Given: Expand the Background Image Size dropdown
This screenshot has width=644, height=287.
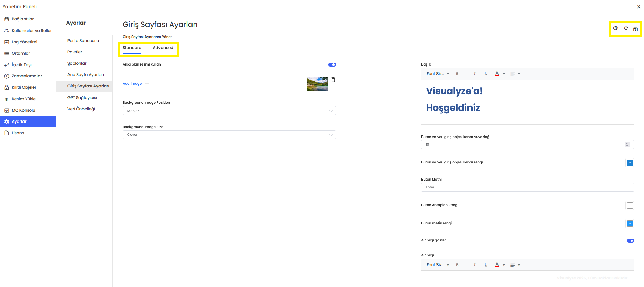Looking at the screenshot, I should (x=229, y=135).
